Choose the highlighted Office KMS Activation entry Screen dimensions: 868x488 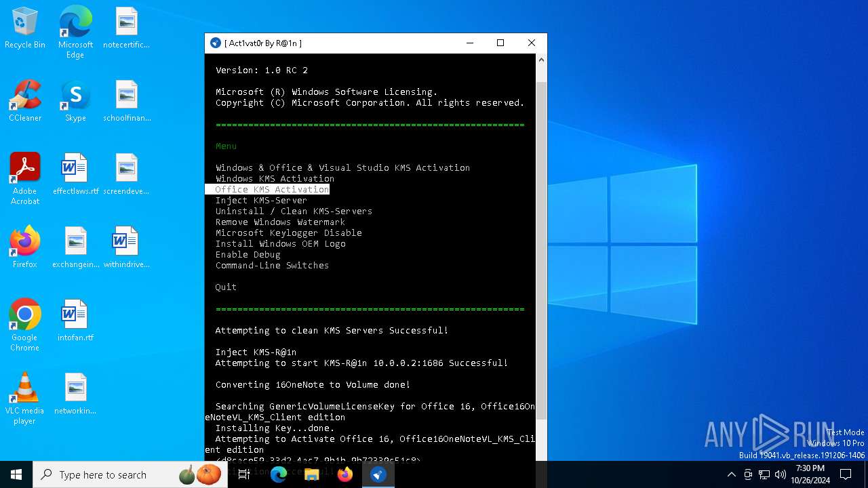[267, 189]
